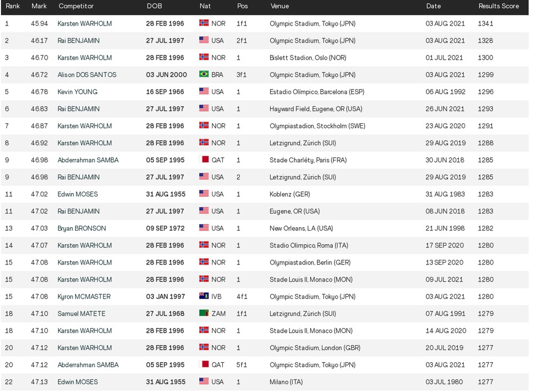Click the USA flag in the rank 2 row
The height and width of the screenshot is (392, 534).
tap(204, 41)
